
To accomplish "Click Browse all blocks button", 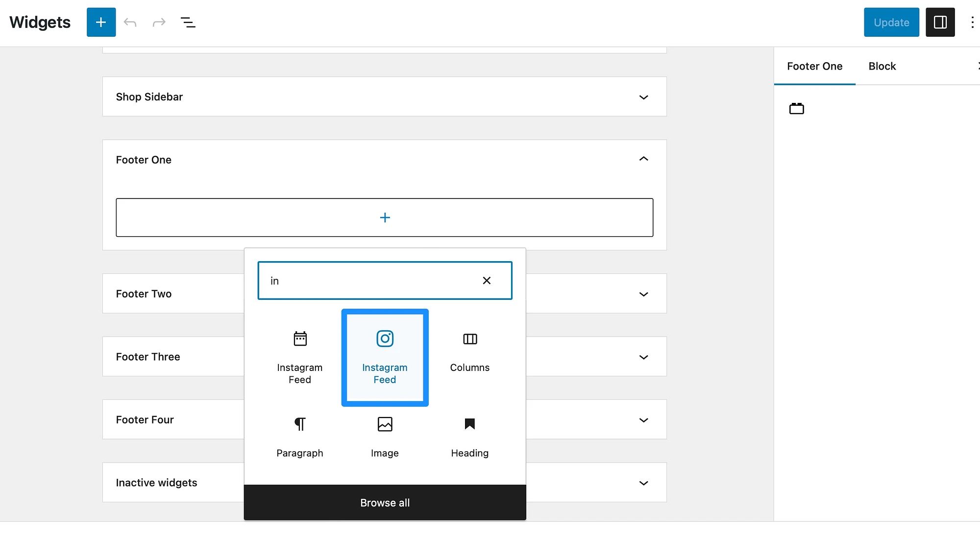I will coord(384,502).
